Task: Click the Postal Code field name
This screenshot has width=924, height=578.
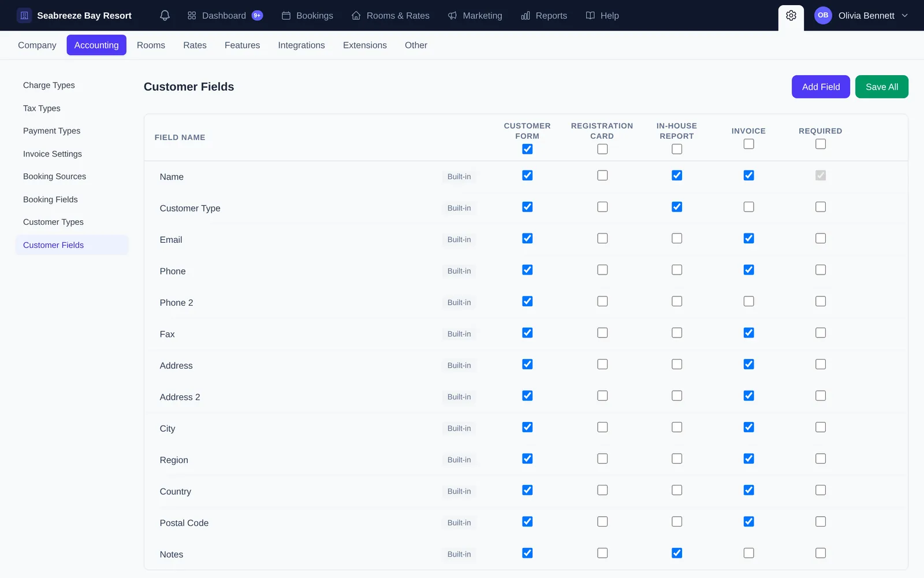Action: click(x=184, y=523)
